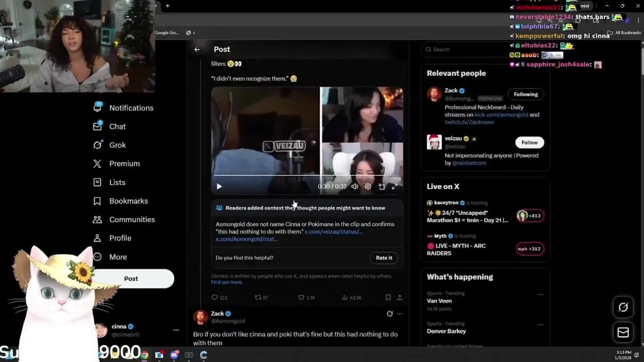Open Bookmarks from the sidebar
The height and width of the screenshot is (362, 644).
coord(121,201)
